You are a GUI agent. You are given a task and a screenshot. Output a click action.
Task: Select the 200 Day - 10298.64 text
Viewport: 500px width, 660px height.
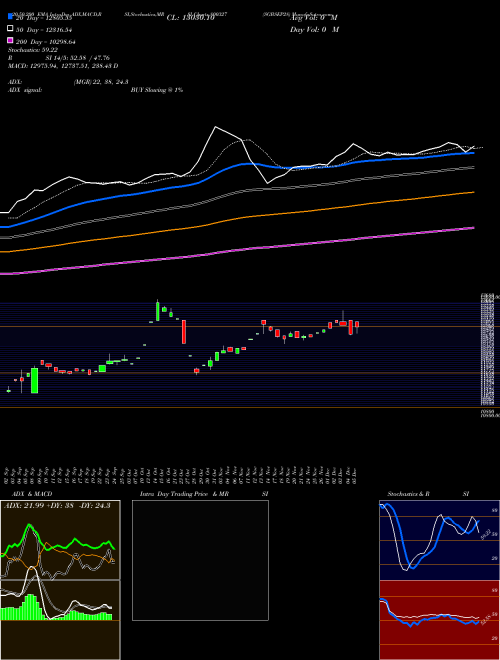tap(46, 42)
